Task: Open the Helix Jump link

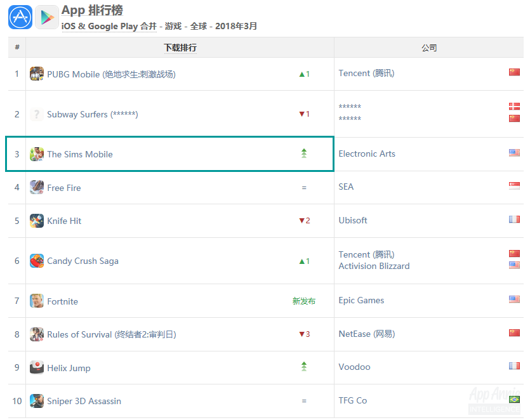Action: [x=69, y=368]
